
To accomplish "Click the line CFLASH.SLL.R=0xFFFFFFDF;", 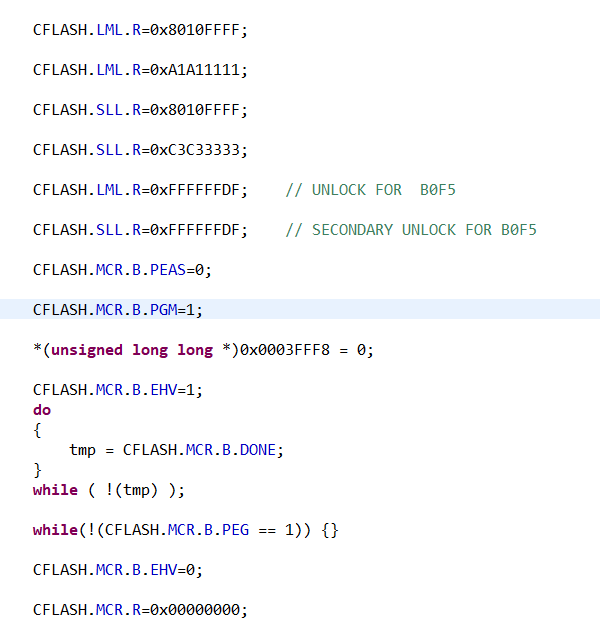I will [140, 230].
